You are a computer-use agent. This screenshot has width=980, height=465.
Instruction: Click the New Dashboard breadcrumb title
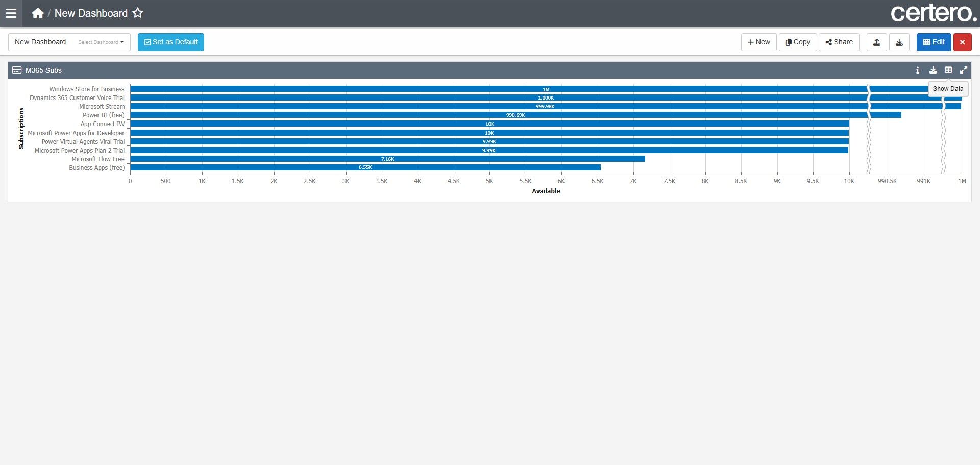click(x=91, y=13)
